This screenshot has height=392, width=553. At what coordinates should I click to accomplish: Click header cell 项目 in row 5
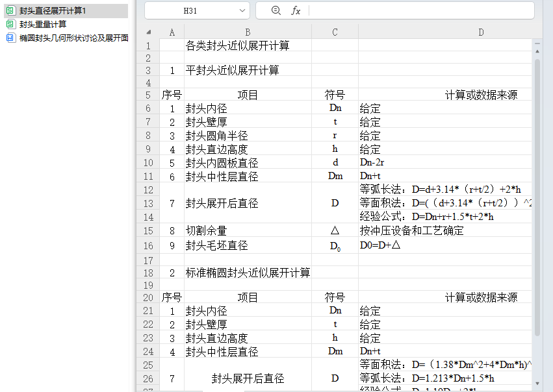coord(248,95)
